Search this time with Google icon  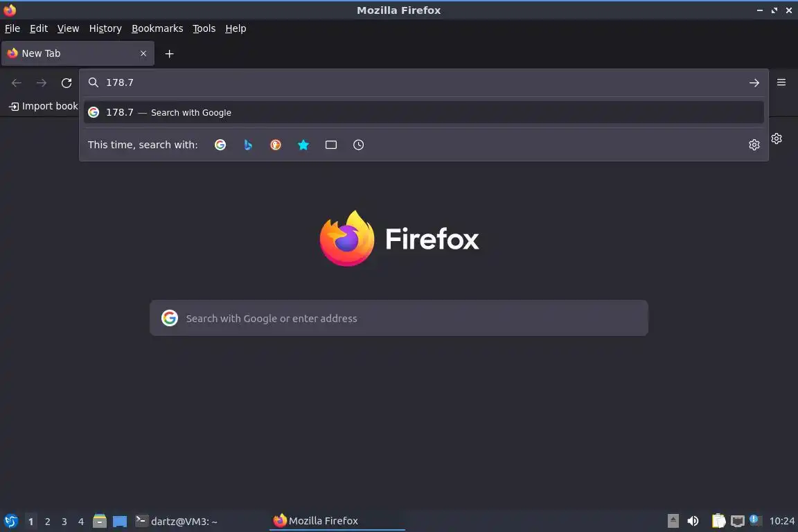coord(220,145)
